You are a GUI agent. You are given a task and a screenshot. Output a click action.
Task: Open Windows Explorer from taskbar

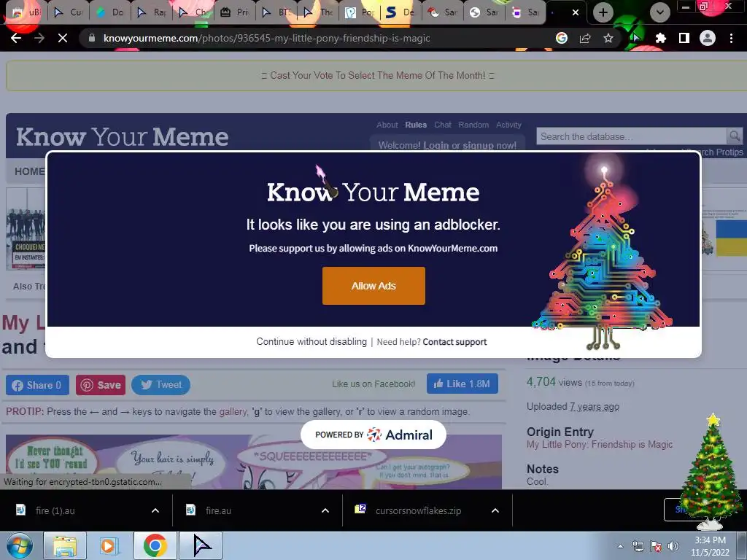pos(65,545)
